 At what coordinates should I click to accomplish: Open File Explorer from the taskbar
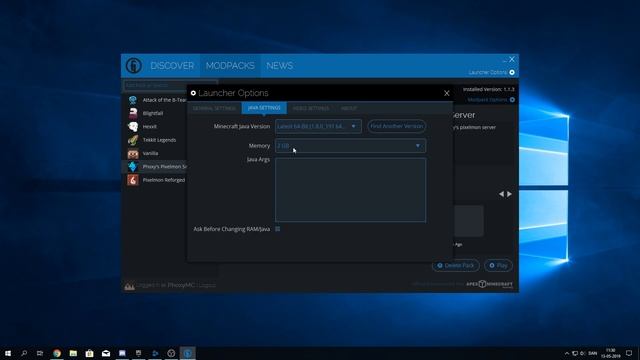tap(73, 353)
